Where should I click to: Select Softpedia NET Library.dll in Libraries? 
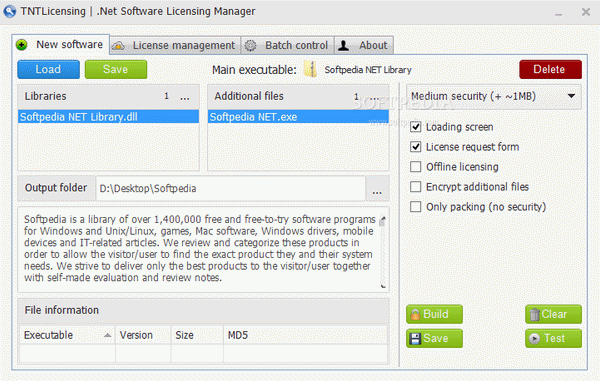pyautogui.click(x=108, y=117)
